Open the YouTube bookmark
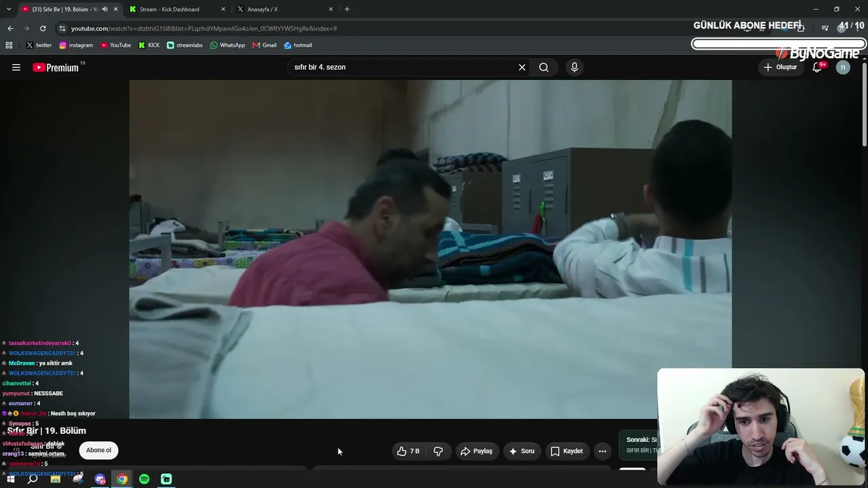868x488 pixels. click(116, 45)
